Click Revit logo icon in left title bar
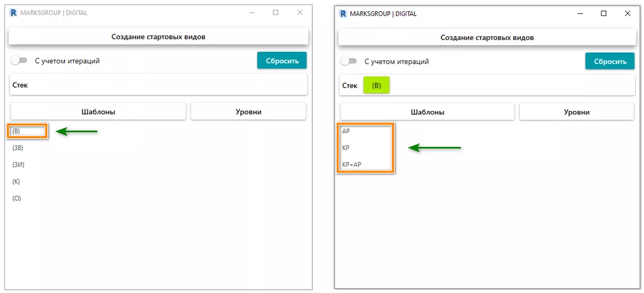Viewport: 644px width, 293px height. point(13,13)
